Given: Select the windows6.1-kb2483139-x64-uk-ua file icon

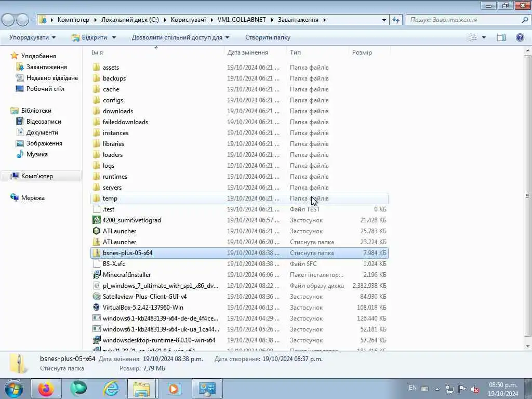Looking at the screenshot, I should [x=96, y=329].
